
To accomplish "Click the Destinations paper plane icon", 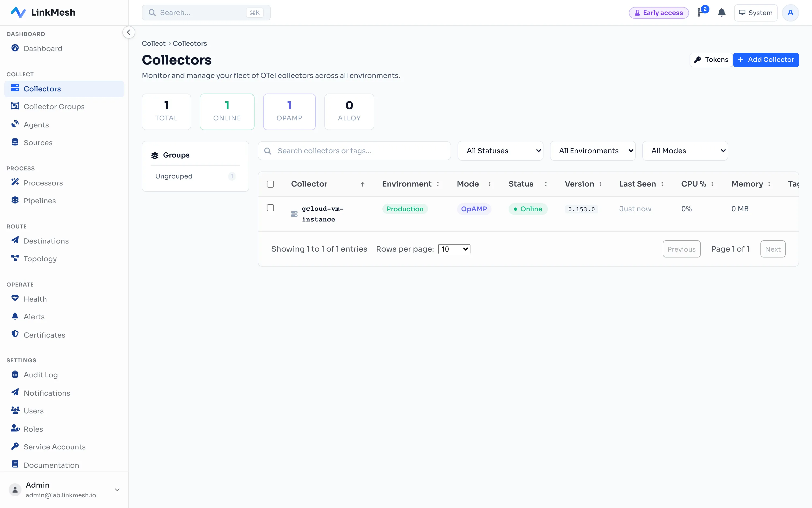I will click(15, 240).
